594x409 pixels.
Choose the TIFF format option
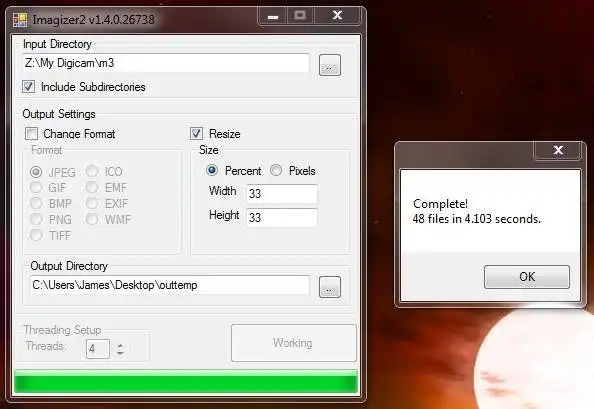point(36,235)
